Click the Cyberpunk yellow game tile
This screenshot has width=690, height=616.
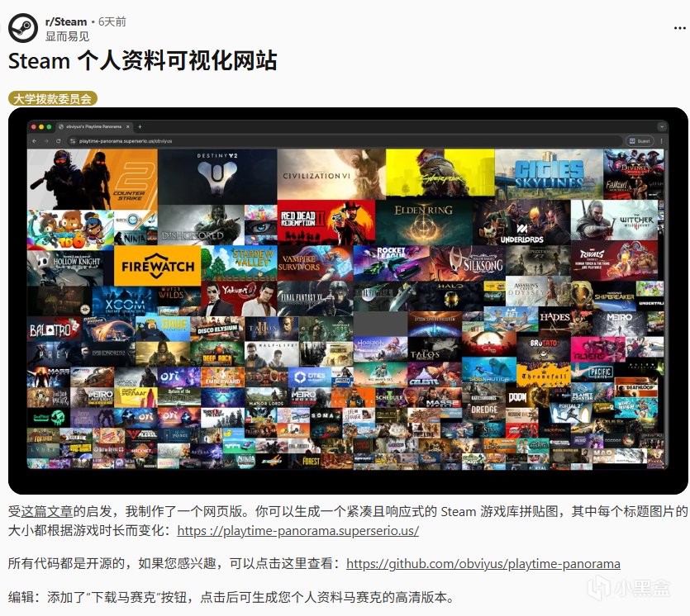440,173
